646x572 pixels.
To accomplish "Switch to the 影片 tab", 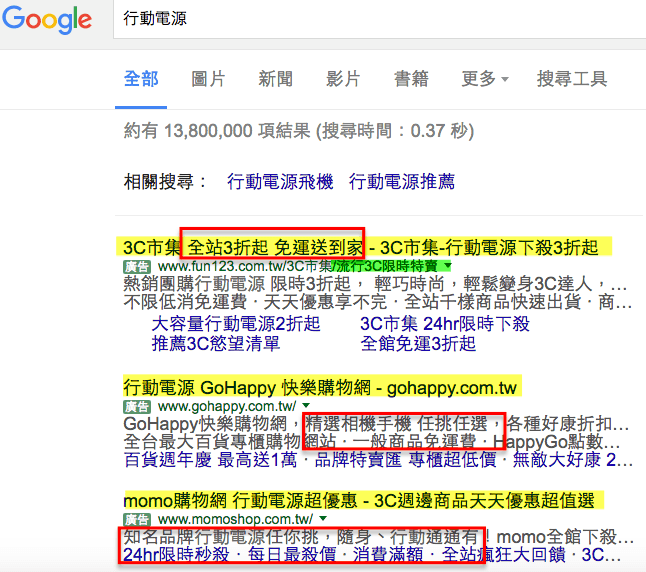I will (x=343, y=79).
